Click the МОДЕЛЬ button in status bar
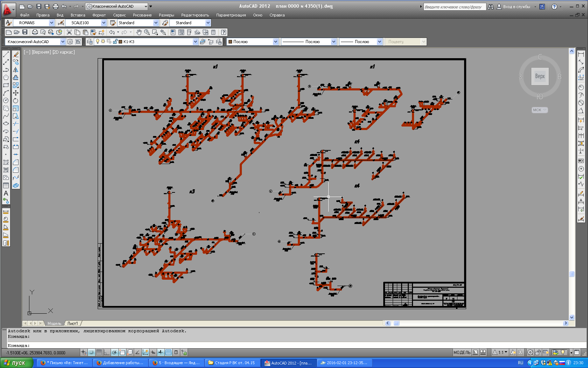This screenshot has width=588, height=368. pyautogui.click(x=462, y=352)
